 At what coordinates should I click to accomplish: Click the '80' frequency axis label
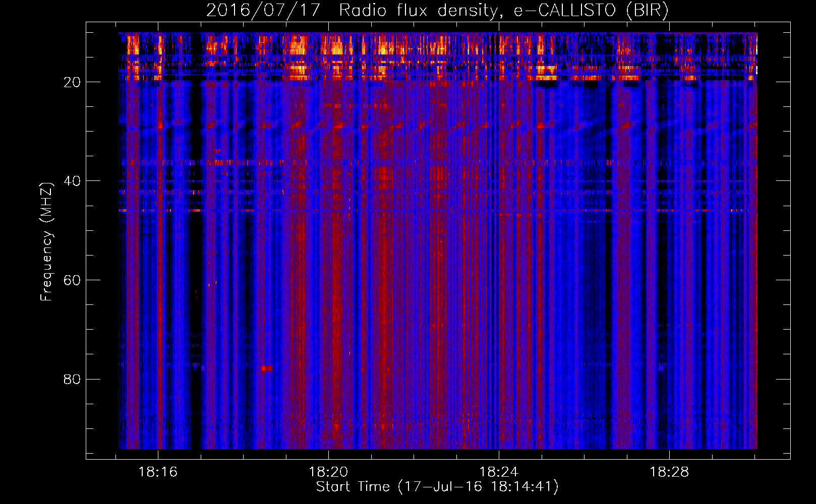click(72, 379)
